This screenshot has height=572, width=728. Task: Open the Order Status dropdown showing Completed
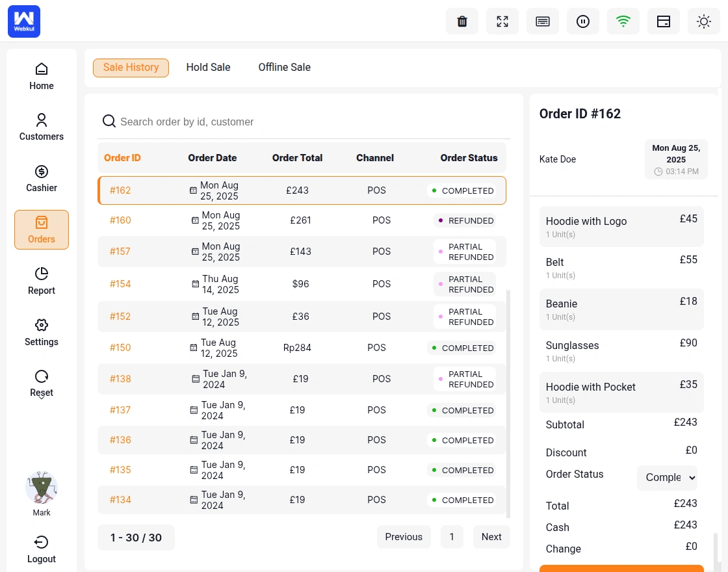pos(668,478)
